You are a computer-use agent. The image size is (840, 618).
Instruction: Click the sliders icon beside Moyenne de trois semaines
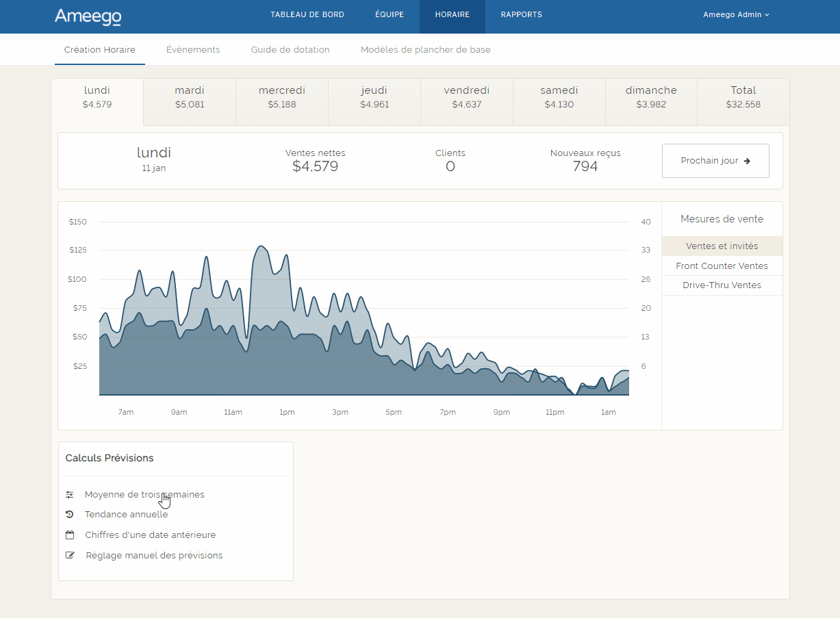70,494
